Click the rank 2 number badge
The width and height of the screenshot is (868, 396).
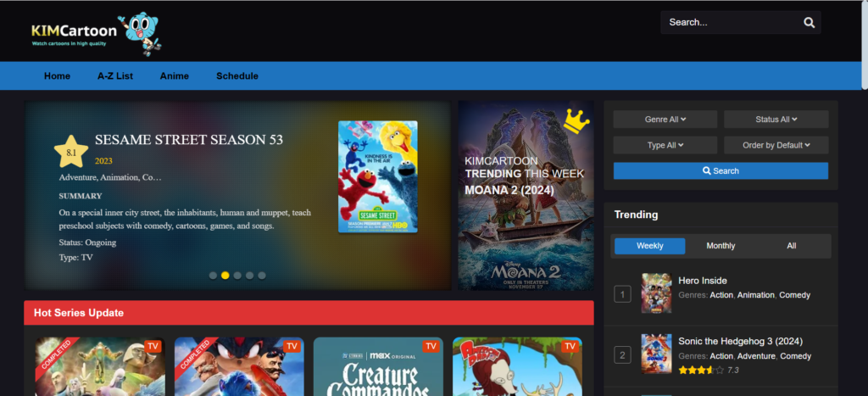[x=622, y=355]
